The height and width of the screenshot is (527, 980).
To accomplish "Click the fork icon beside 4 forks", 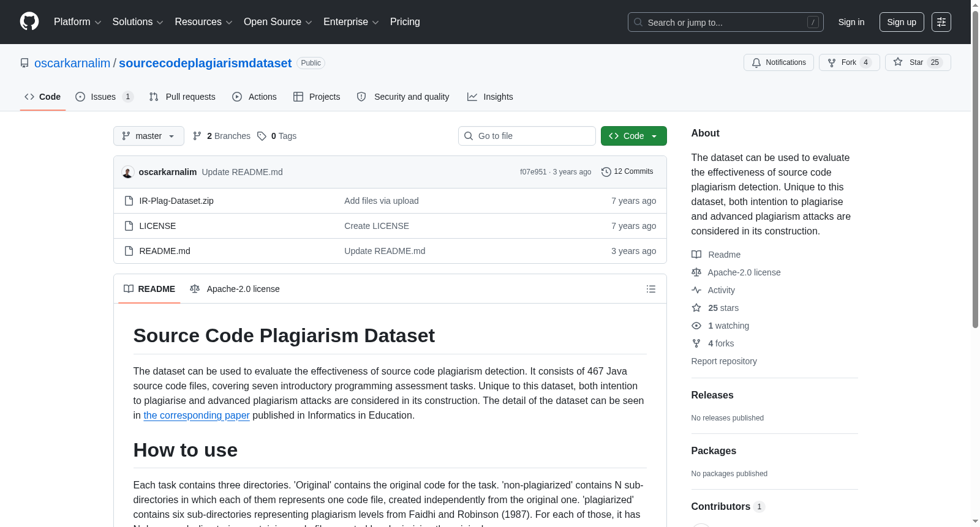I will 696,343.
